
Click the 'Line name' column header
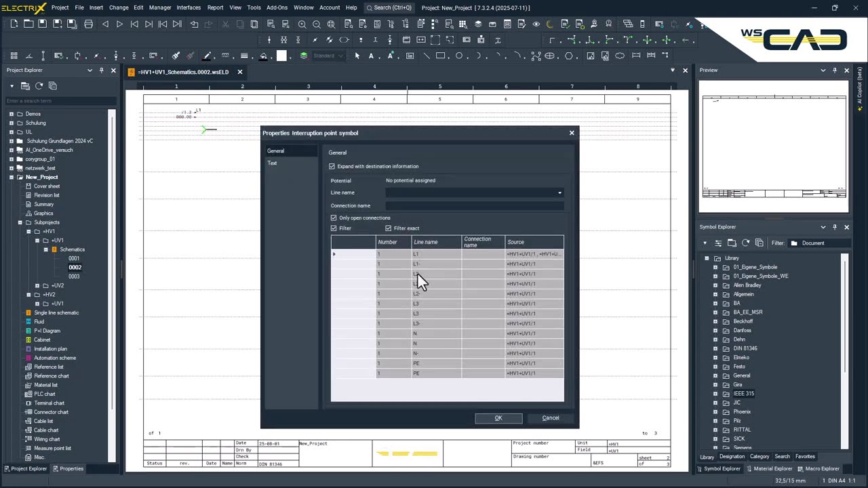(x=436, y=242)
